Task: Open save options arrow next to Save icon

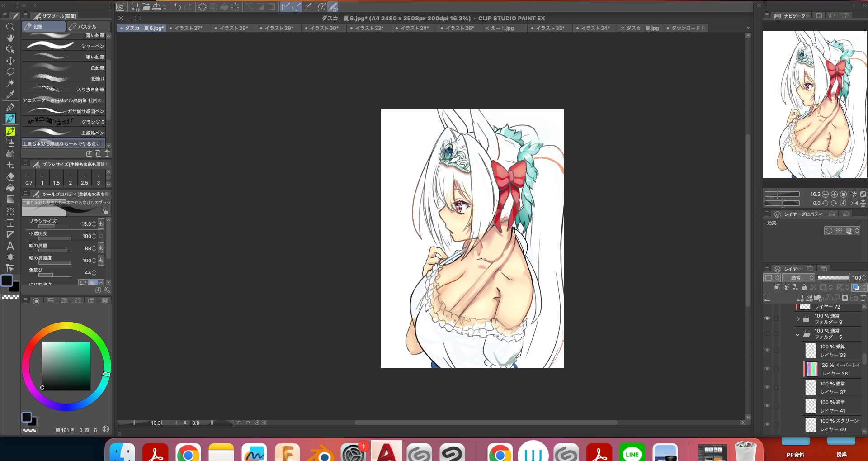Action: (x=165, y=7)
